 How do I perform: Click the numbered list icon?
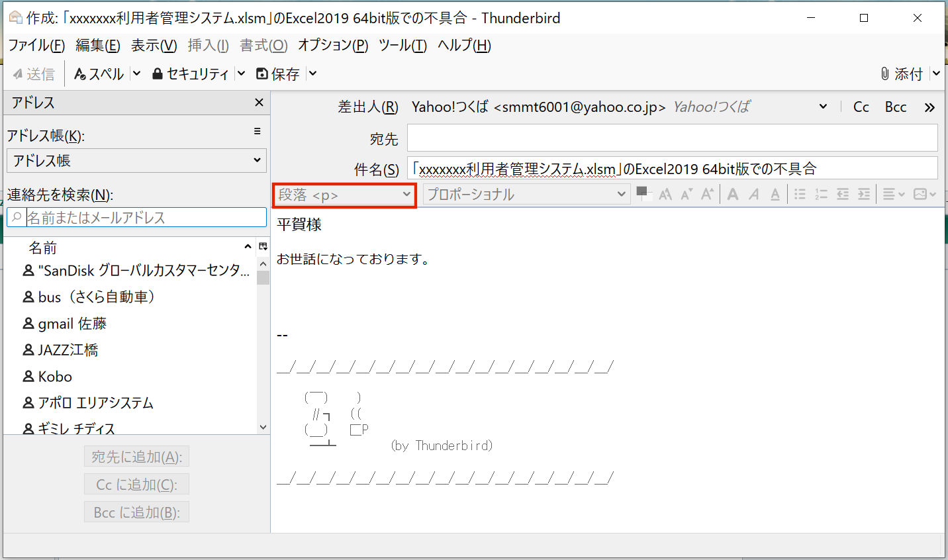click(821, 194)
